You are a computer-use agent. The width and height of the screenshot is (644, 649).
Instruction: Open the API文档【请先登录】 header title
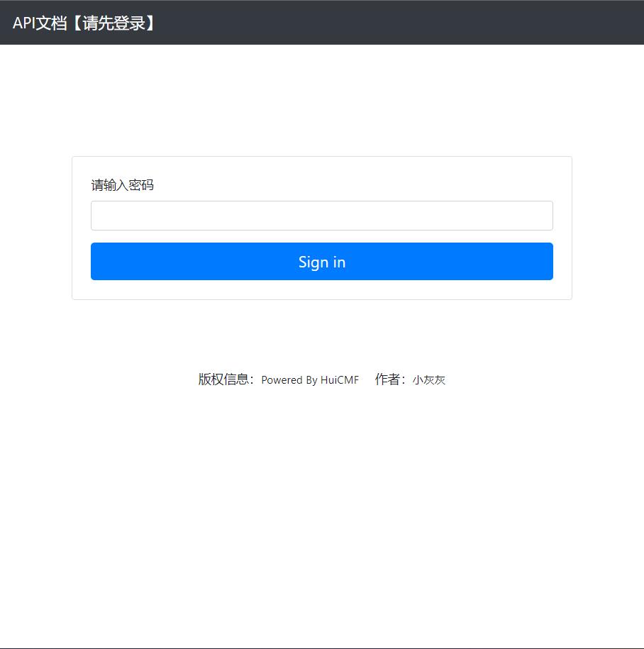coord(84,23)
